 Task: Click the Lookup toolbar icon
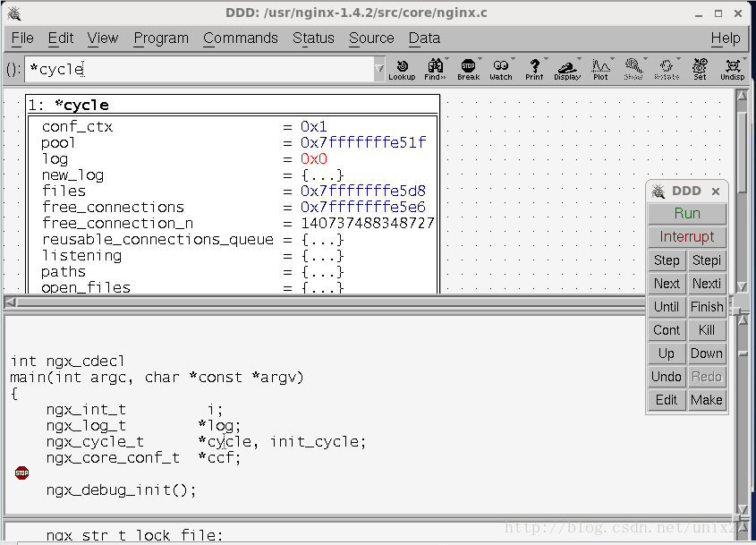coord(402,70)
